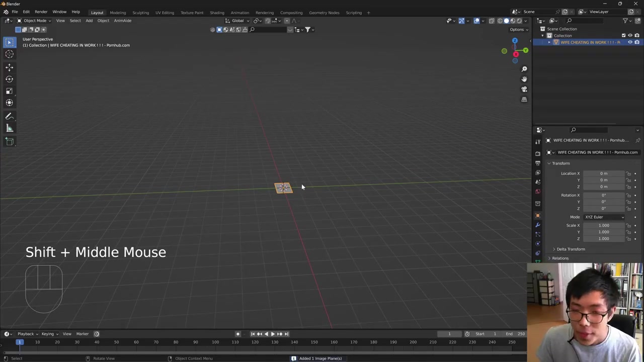Click the Add menu in viewport header
644x362 pixels.
(89, 21)
